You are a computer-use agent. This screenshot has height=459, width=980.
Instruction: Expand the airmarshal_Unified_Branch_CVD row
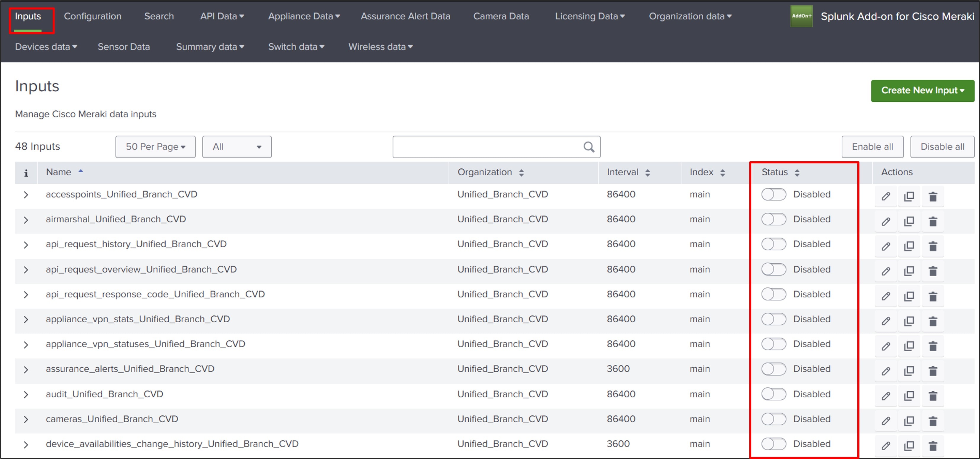point(26,220)
